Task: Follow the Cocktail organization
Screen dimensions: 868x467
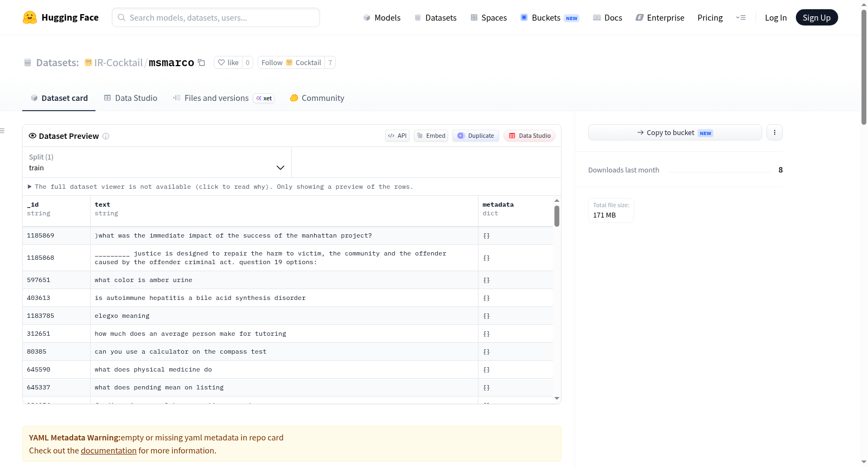Action: [x=291, y=62]
